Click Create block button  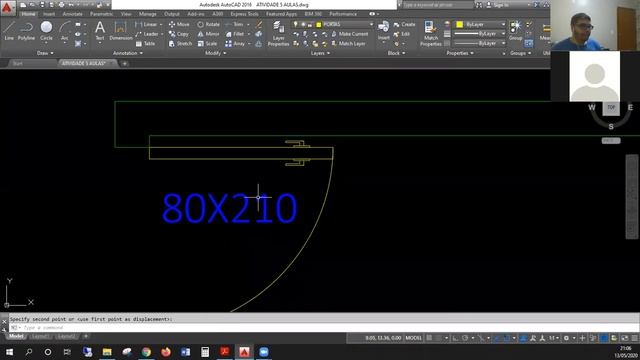coord(404,24)
